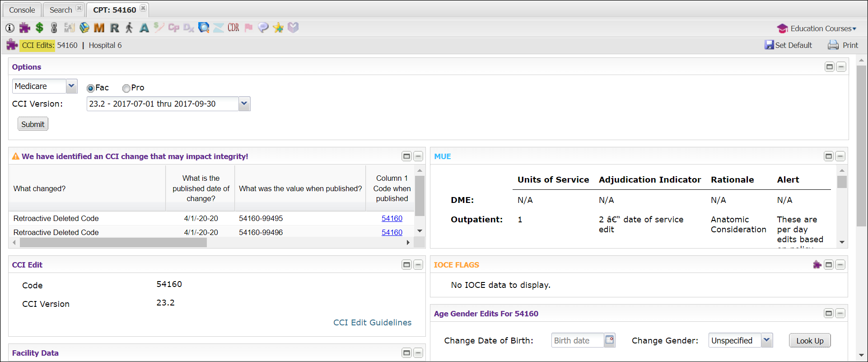The width and height of the screenshot is (868, 362).
Task: Open the Change Gender dropdown
Action: click(x=766, y=340)
